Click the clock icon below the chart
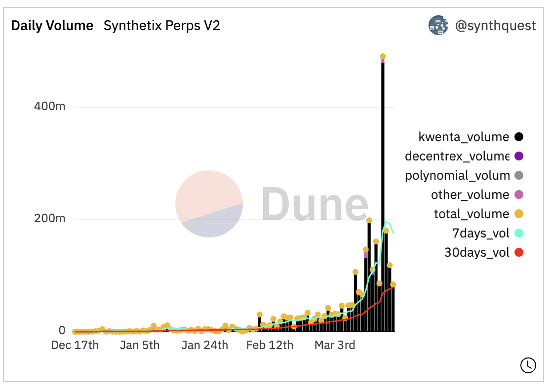Image resolution: width=550 pixels, height=392 pixels. coord(528,365)
